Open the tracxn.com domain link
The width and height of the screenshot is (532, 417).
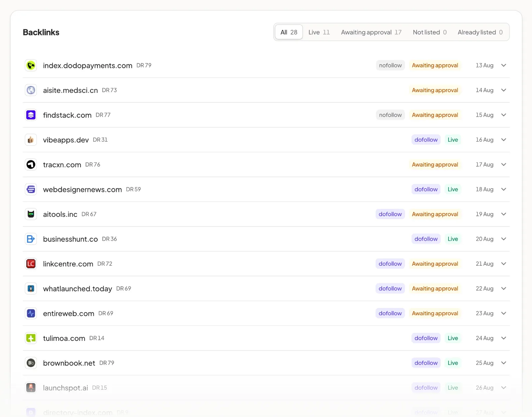pos(62,165)
